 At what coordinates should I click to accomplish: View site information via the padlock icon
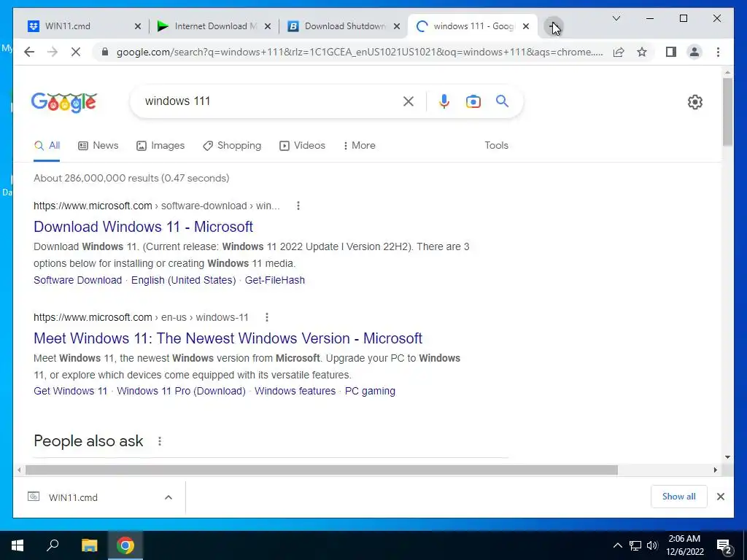105,52
